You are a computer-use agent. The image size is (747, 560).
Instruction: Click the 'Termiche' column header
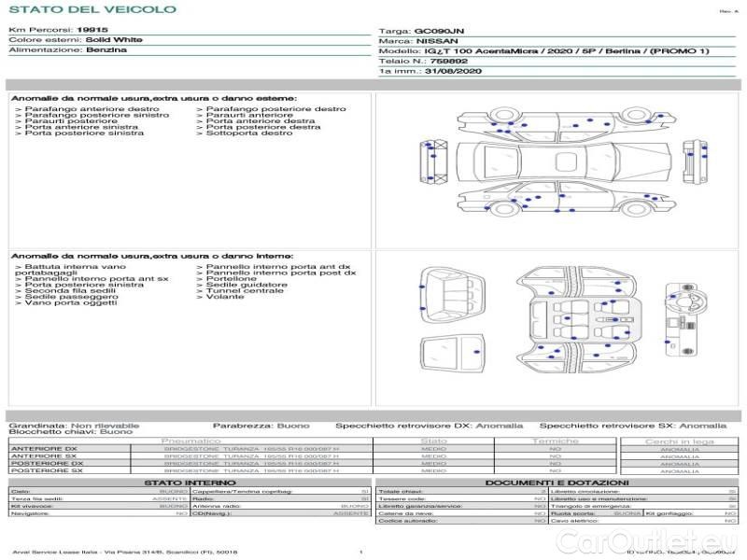(x=556, y=441)
